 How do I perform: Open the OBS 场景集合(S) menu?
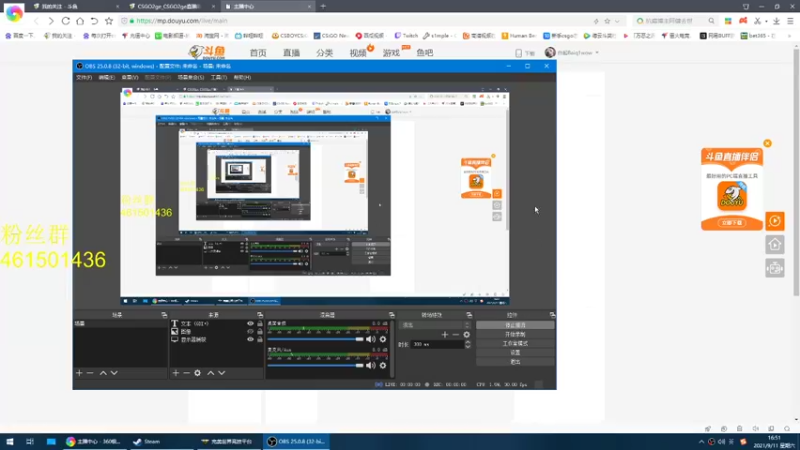191,78
